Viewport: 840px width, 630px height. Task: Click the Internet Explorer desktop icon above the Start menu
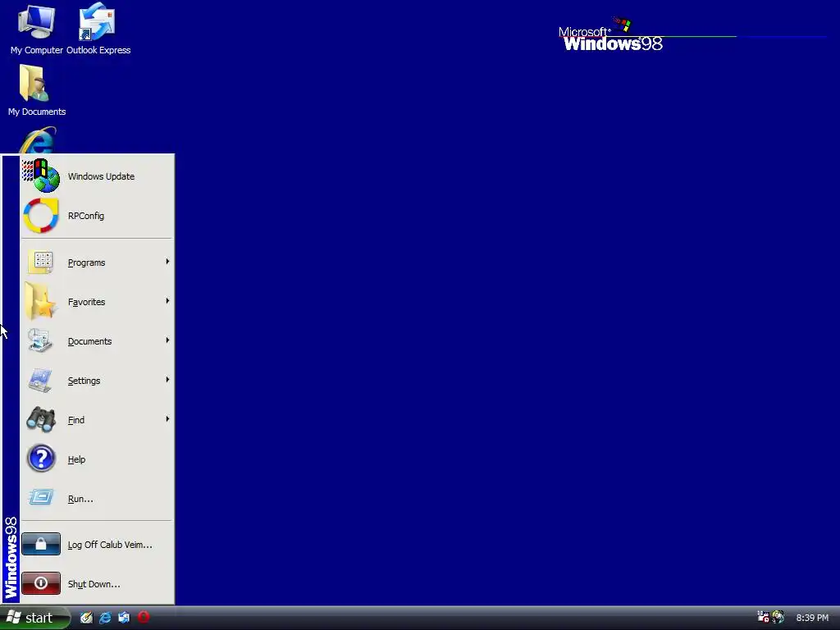pyautogui.click(x=37, y=140)
